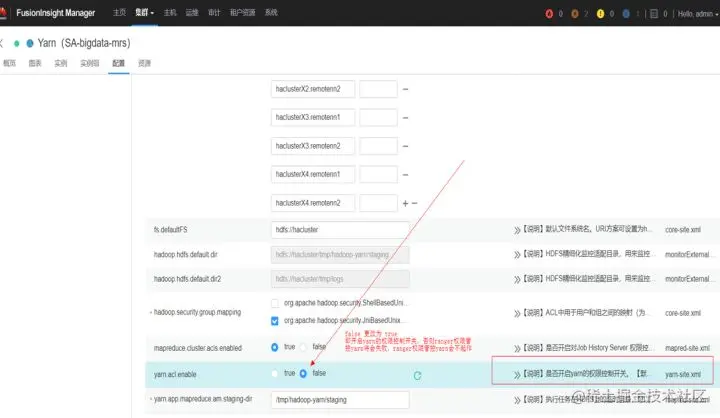Set mapreduce.cluster.acls.enabled to true
Viewport: 720px width, 418px height.
[275, 347]
